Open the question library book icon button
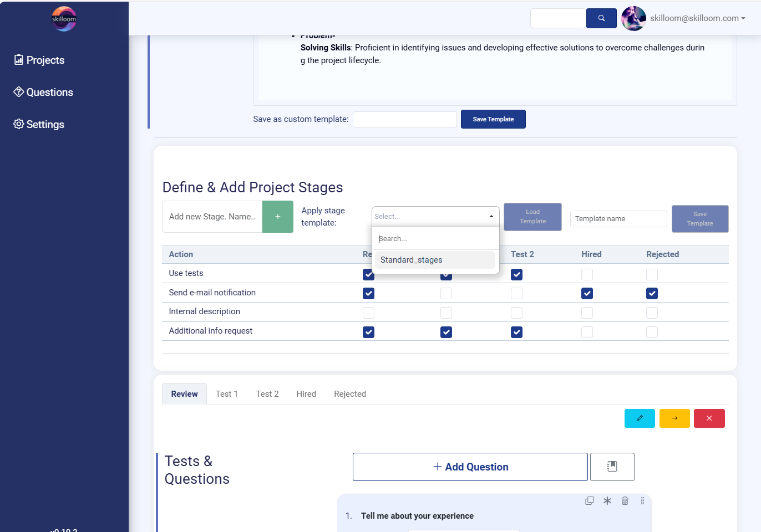 612,467
